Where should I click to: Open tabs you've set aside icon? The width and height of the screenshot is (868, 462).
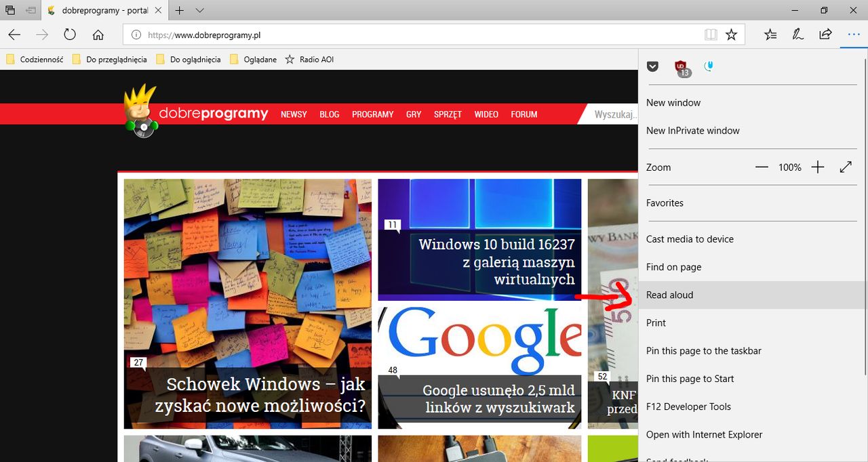click(x=10, y=10)
